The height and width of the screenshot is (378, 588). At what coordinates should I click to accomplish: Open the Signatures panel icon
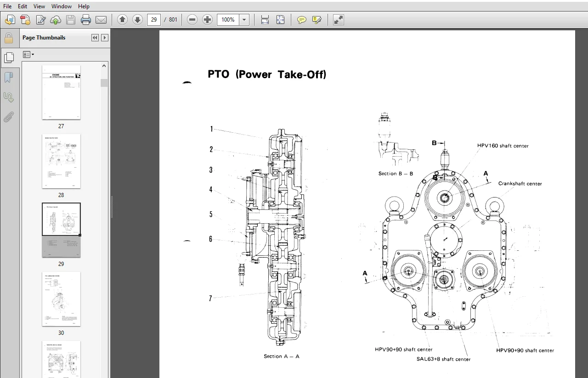coord(9,97)
